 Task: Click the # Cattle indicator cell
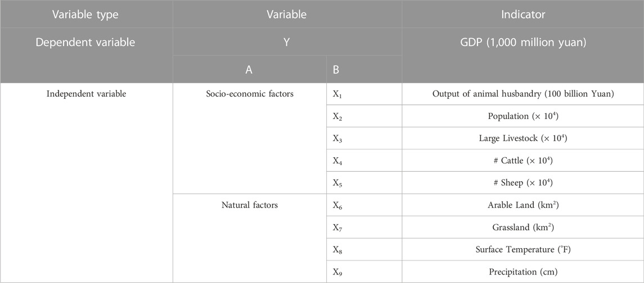(x=523, y=161)
